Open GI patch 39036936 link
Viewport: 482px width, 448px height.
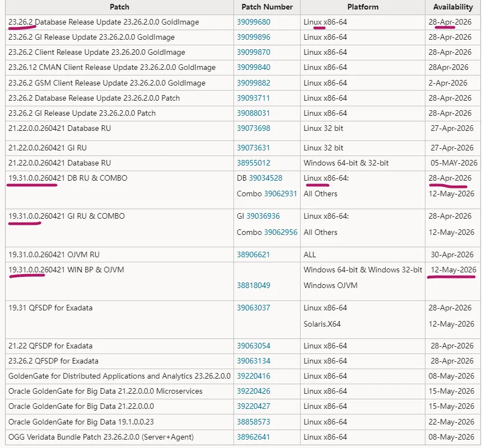pyautogui.click(x=263, y=216)
